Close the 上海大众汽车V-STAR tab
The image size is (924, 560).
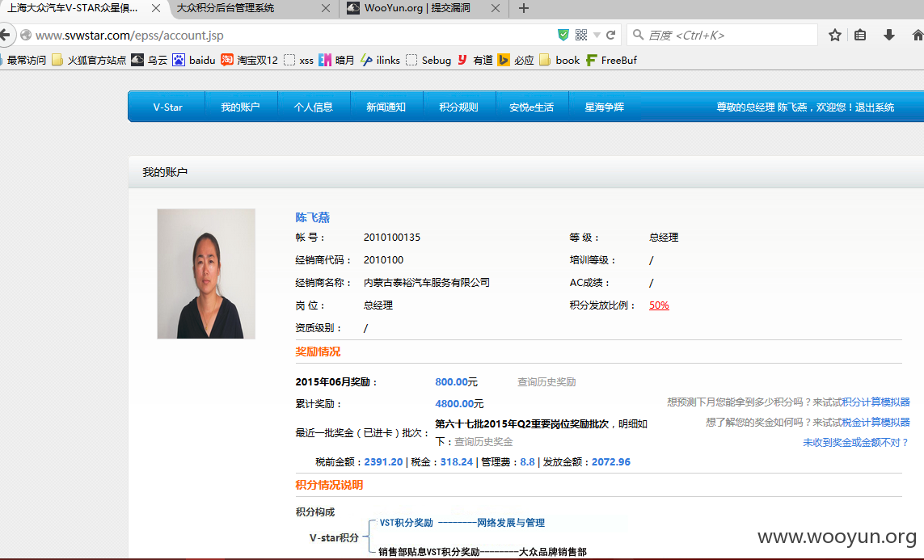tap(155, 8)
